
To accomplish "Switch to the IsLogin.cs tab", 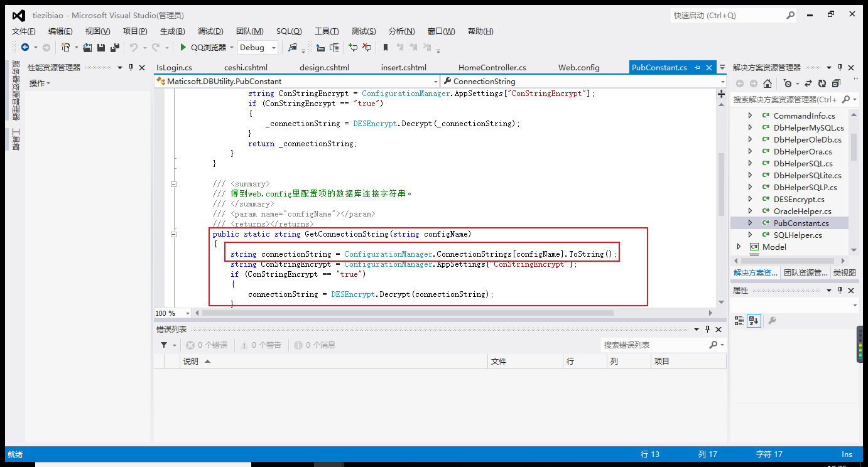I will 174,67.
